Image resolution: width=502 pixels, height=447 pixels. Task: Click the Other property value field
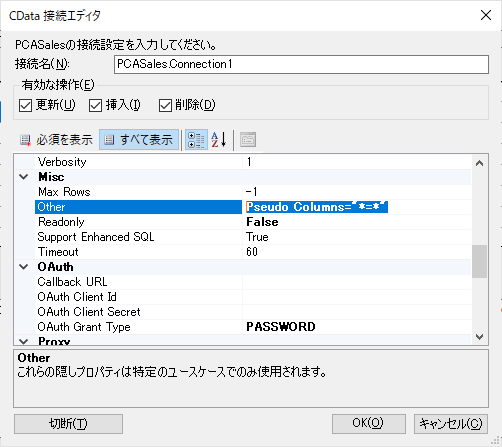click(x=357, y=207)
